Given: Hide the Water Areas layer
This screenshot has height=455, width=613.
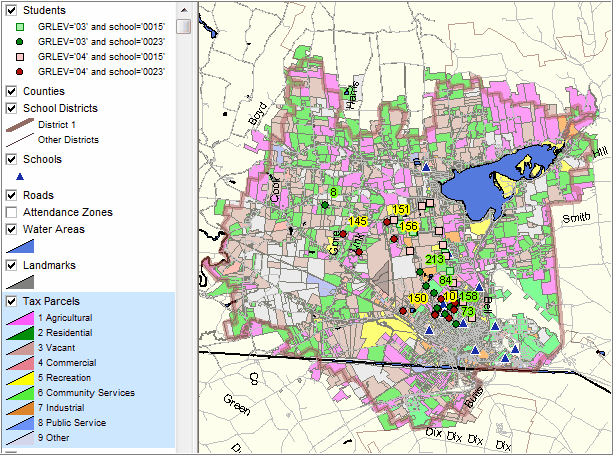Looking at the screenshot, I should tap(12, 229).
